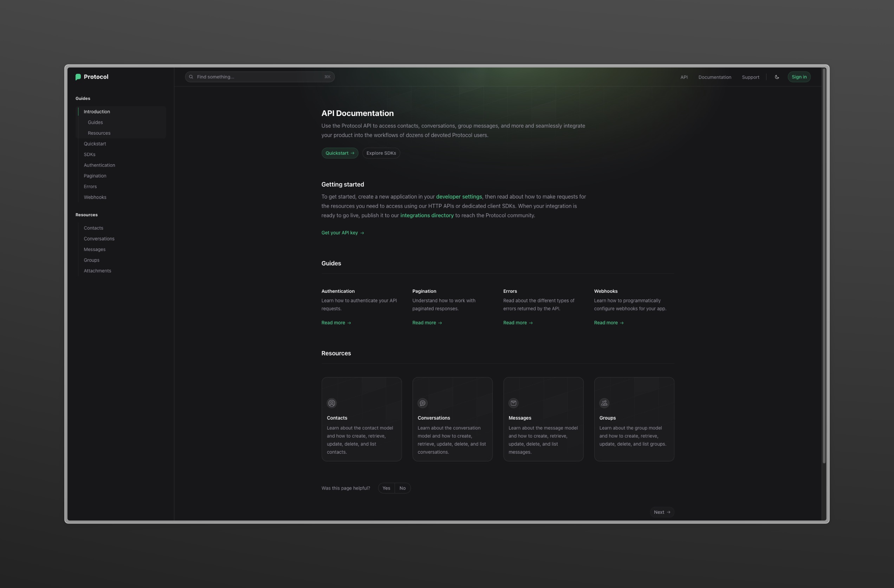894x588 pixels.
Task: Go to the Guides sub-item under Introduction
Action: coord(96,122)
